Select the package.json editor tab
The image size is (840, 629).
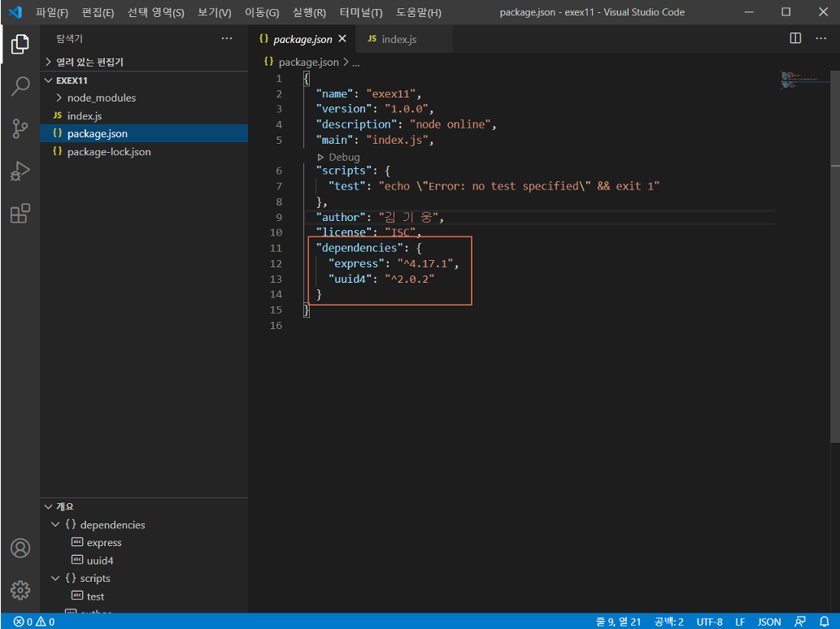302,39
